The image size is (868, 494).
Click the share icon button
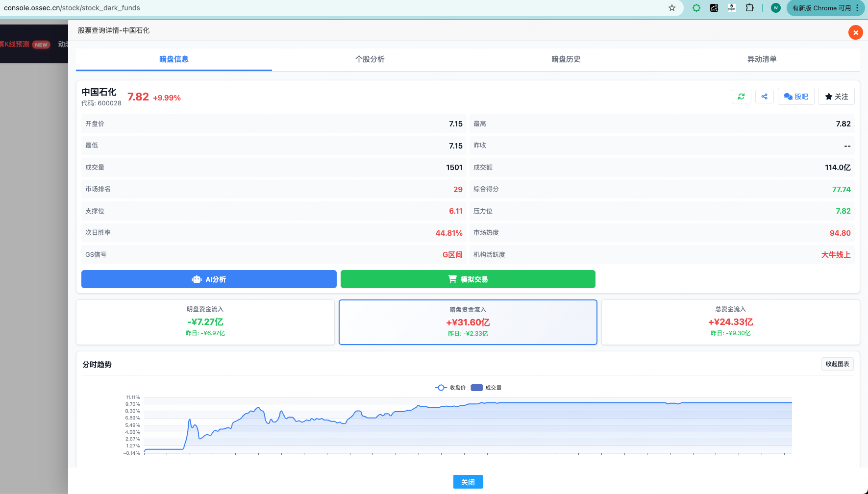[x=765, y=97]
